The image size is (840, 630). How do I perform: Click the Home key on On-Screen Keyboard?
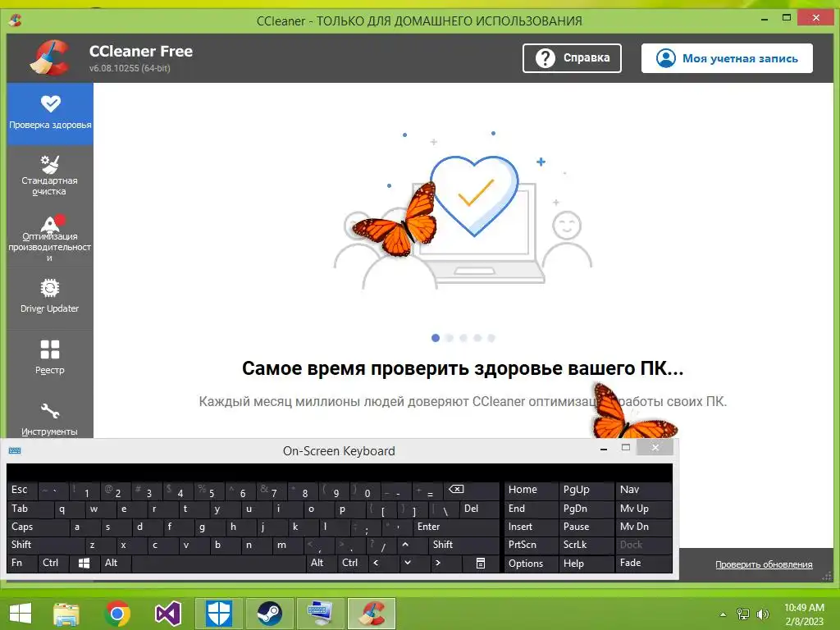pos(531,490)
